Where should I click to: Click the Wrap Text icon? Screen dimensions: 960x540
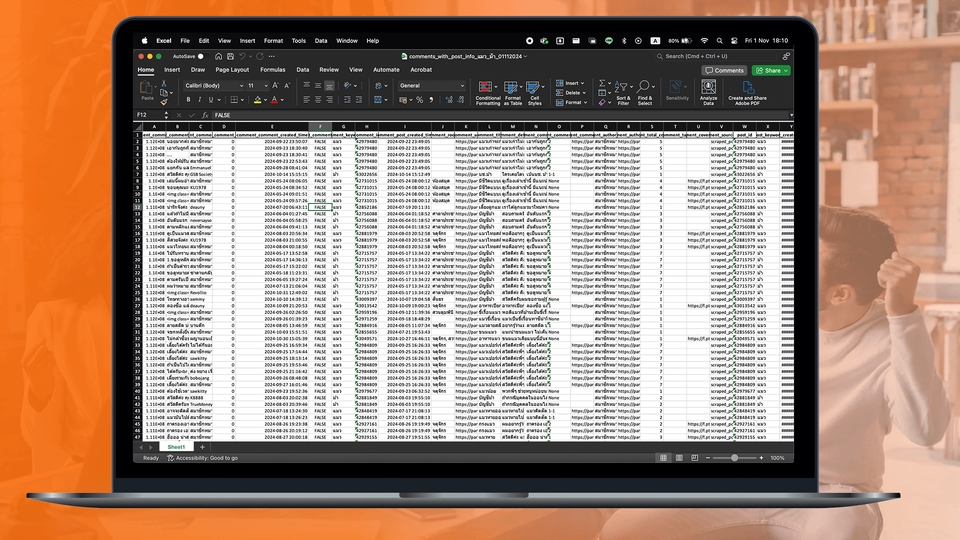click(378, 86)
